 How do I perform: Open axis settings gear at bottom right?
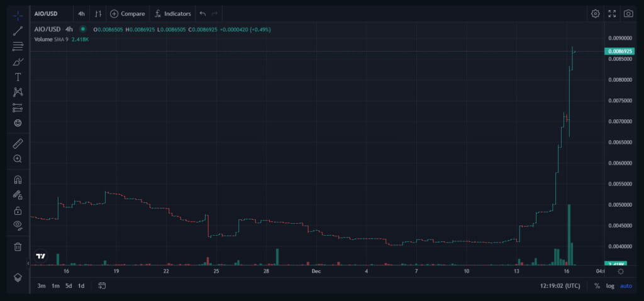pyautogui.click(x=621, y=271)
